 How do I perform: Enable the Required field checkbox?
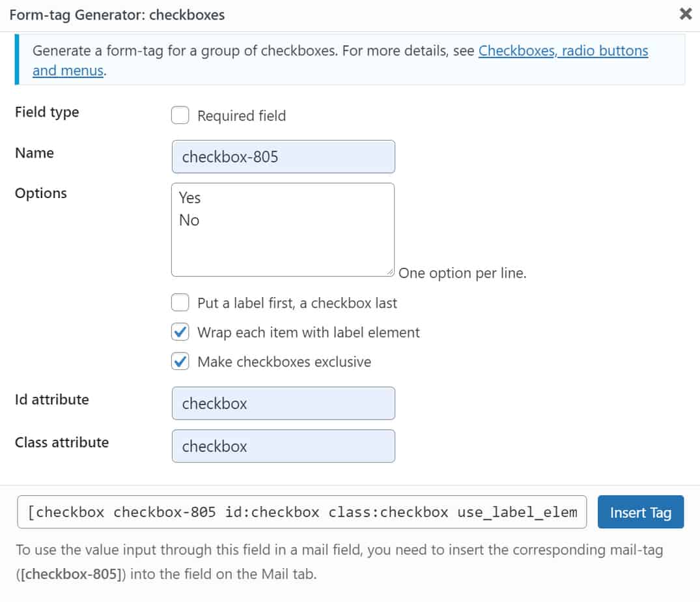click(x=180, y=115)
